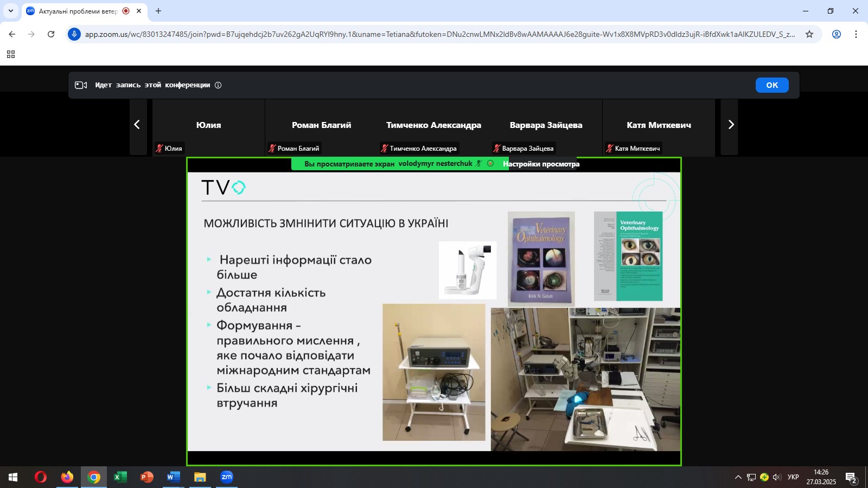Open Excel from the taskbar

120,477
